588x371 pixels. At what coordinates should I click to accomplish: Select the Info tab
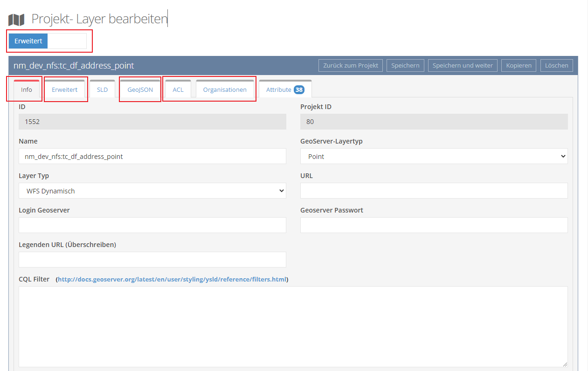[26, 89]
